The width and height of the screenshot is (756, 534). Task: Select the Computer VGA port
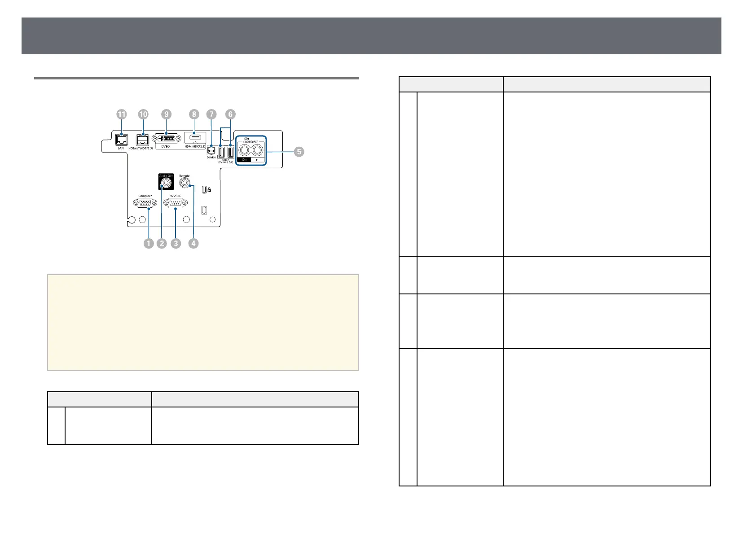coord(145,203)
